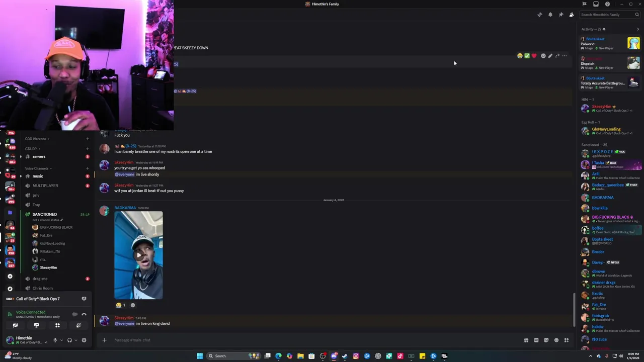Open the Threads icon in channel header
Viewport: 644px width, 362px height.
click(x=540, y=15)
